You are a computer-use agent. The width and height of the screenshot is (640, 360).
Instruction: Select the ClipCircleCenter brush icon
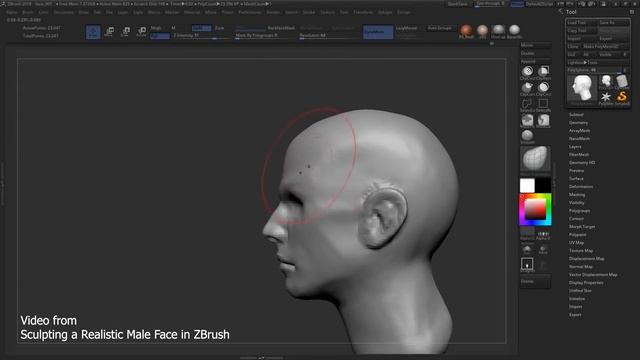543,88
